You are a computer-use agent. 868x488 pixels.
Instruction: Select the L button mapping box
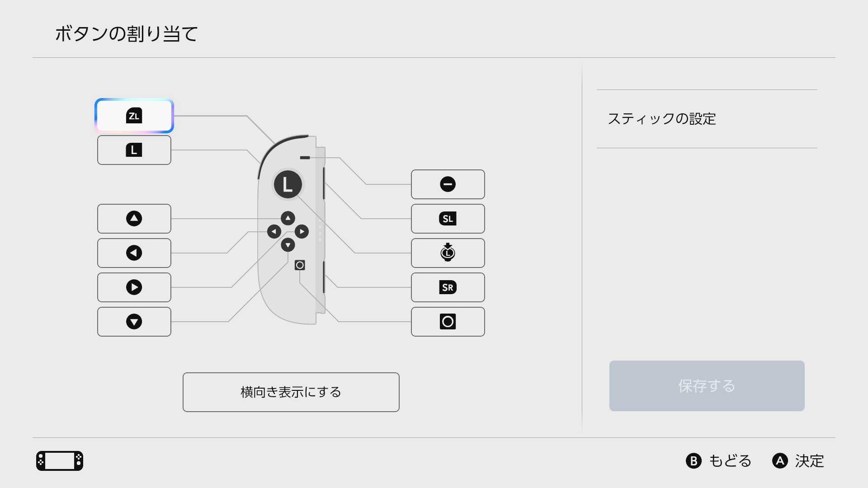(134, 150)
